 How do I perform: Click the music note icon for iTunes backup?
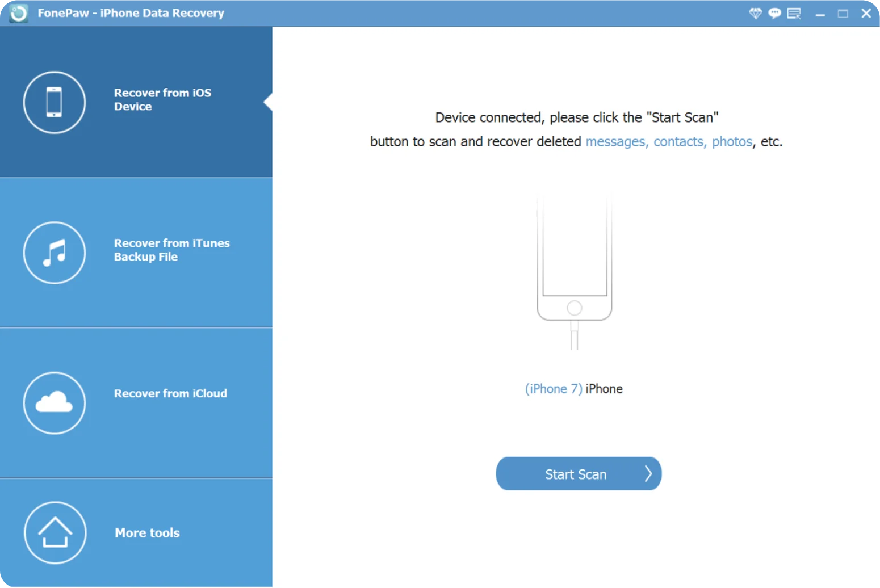coord(54,253)
